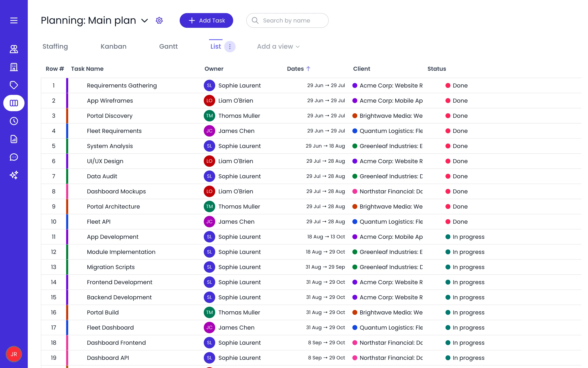Screen dimensions: 588x368
Task: Click the Status column header
Action: coord(437,69)
